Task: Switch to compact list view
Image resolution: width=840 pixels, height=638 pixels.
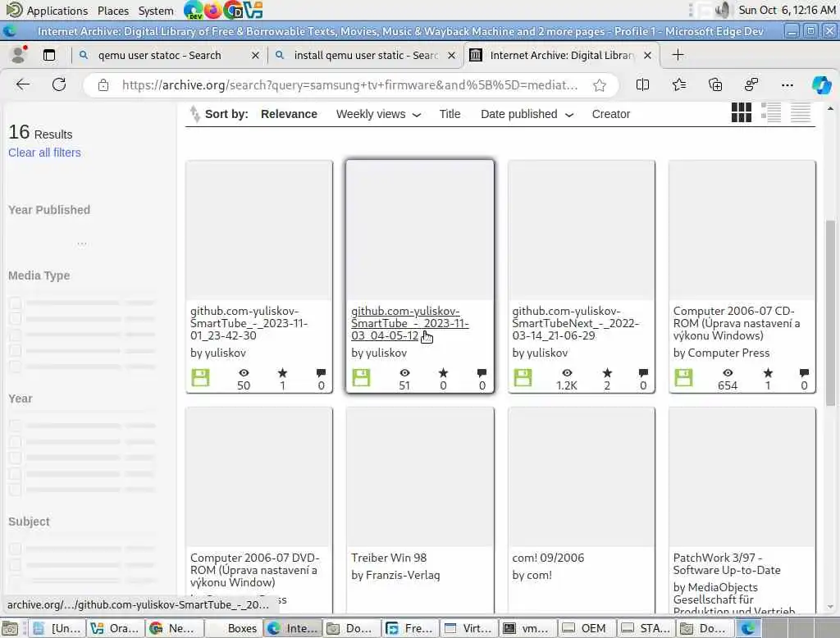Action: coord(801,112)
